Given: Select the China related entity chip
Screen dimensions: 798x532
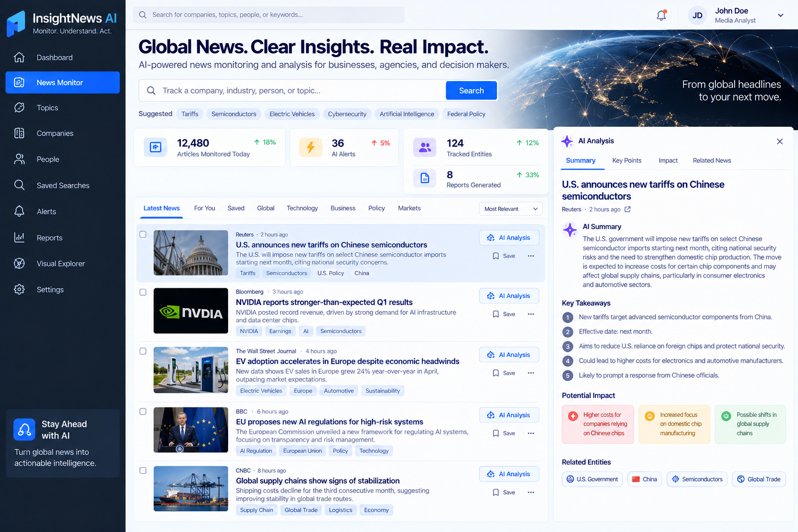Looking at the screenshot, I should [x=645, y=480].
